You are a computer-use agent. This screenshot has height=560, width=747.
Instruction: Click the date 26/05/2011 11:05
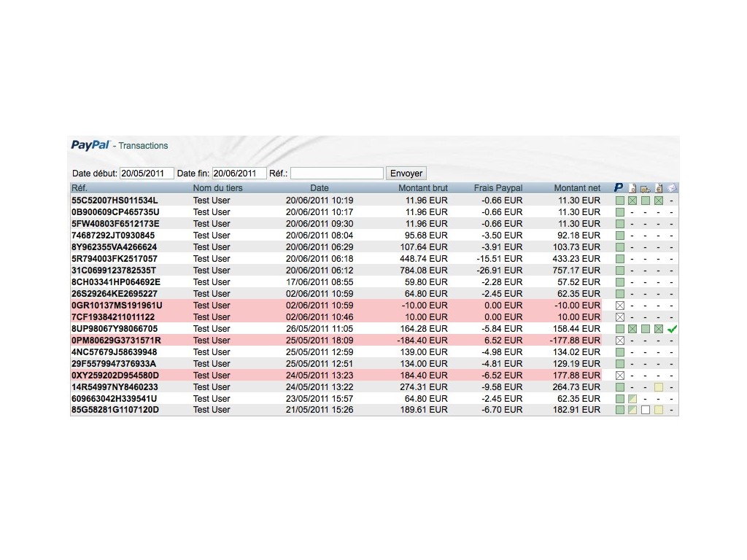[320, 329]
